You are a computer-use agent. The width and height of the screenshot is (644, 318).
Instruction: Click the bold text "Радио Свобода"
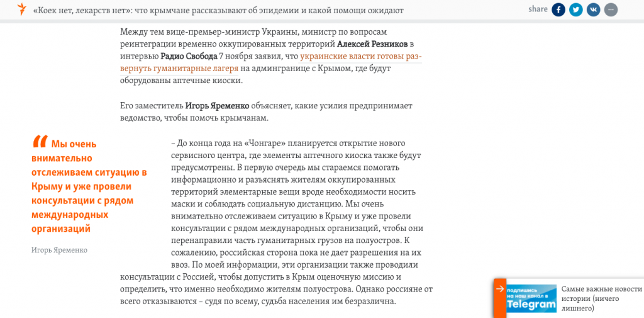point(189,56)
